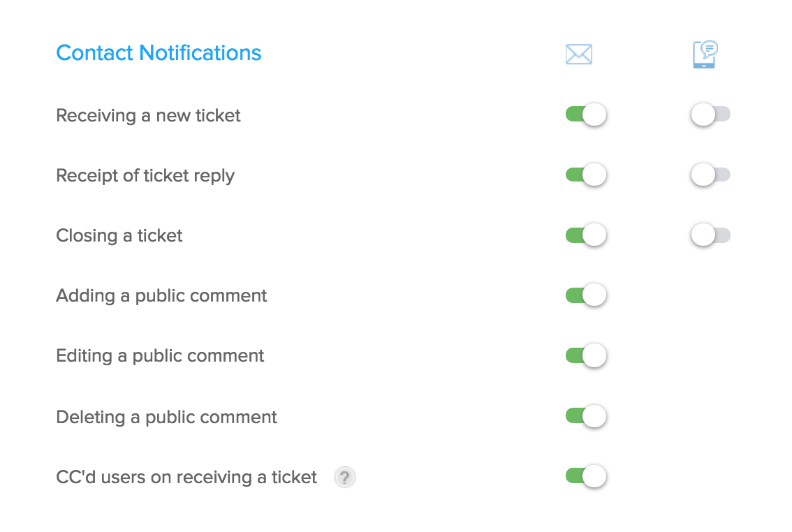Toggle email for closing a ticket
The image size is (792, 532).
point(585,235)
